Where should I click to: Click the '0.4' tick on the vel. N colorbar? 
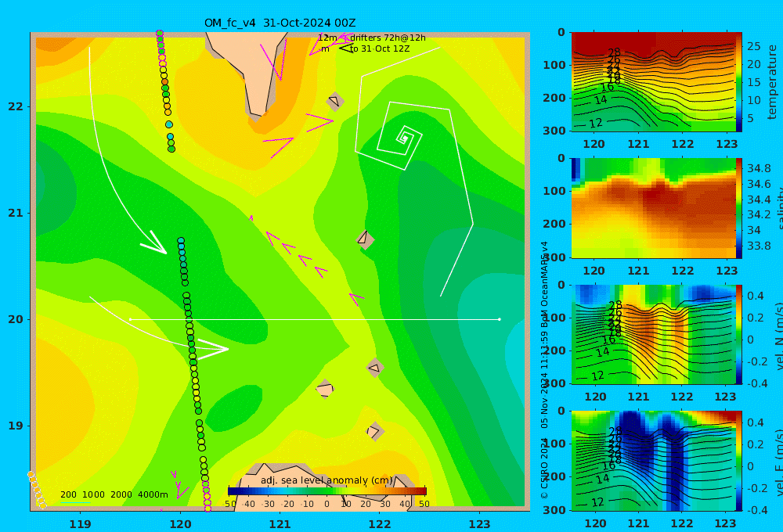756,296
